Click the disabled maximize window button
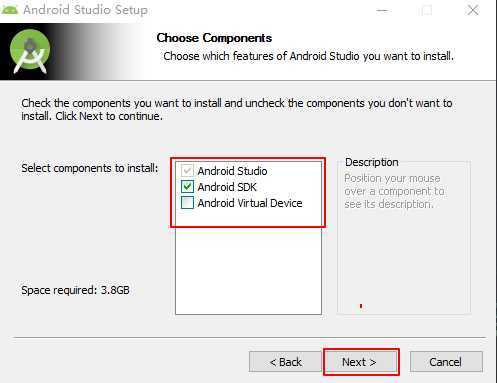 point(427,10)
